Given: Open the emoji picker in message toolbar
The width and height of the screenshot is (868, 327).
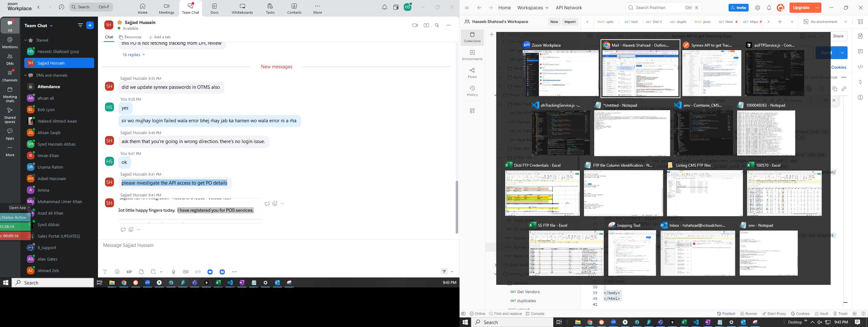Looking at the screenshot, I should pos(117,272).
